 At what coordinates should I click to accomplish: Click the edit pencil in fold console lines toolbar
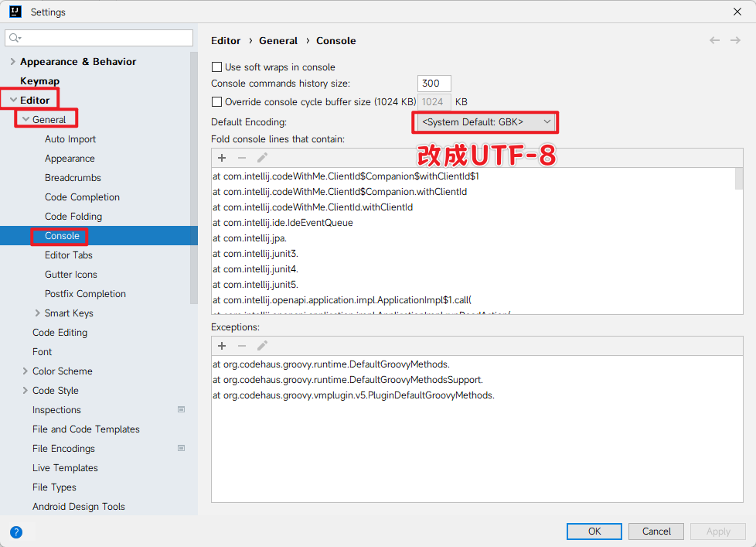pyautogui.click(x=262, y=158)
